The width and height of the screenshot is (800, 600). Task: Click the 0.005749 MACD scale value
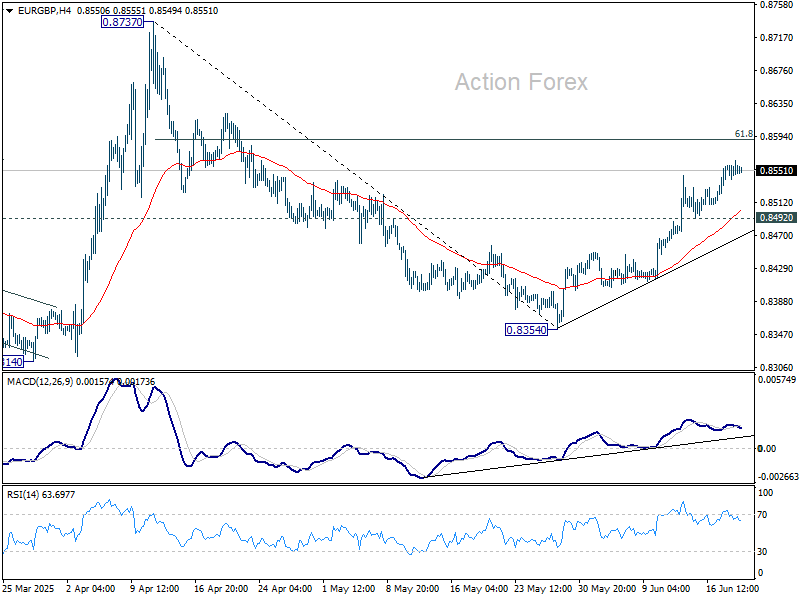coord(777,380)
